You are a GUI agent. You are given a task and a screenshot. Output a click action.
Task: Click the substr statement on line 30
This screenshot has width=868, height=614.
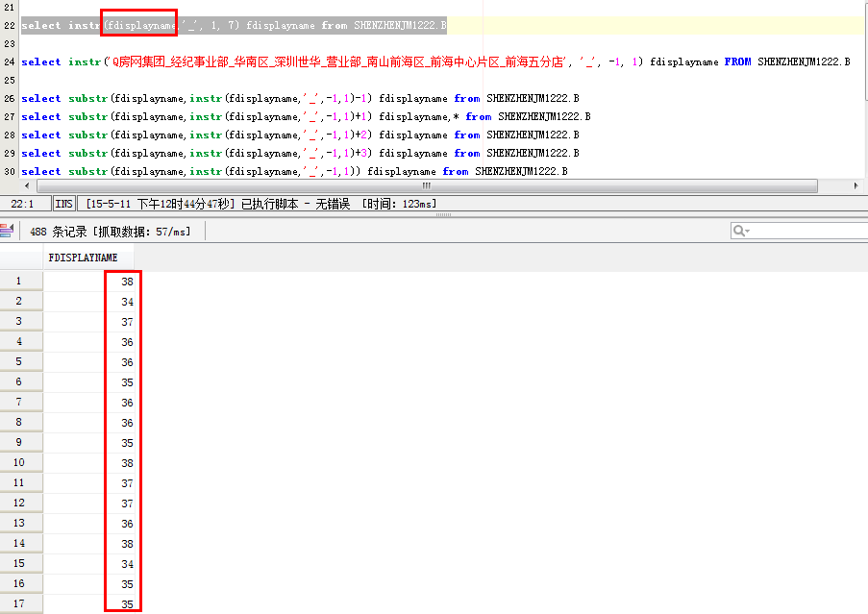point(294,171)
